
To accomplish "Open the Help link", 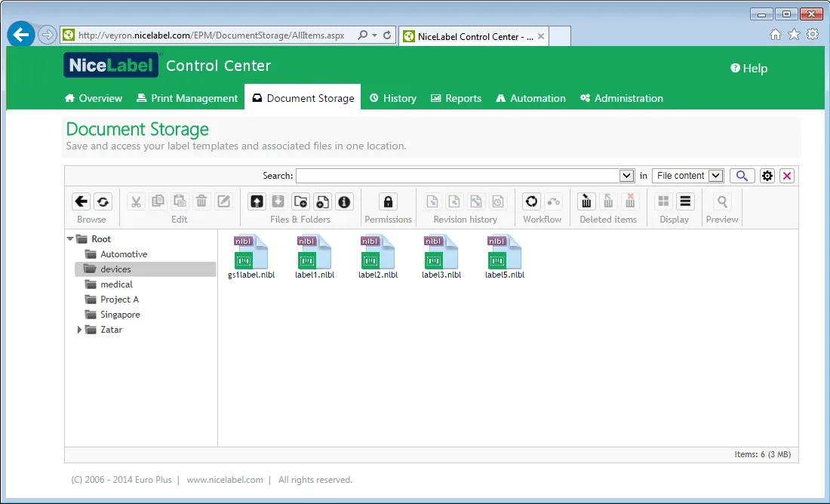I will [x=749, y=69].
